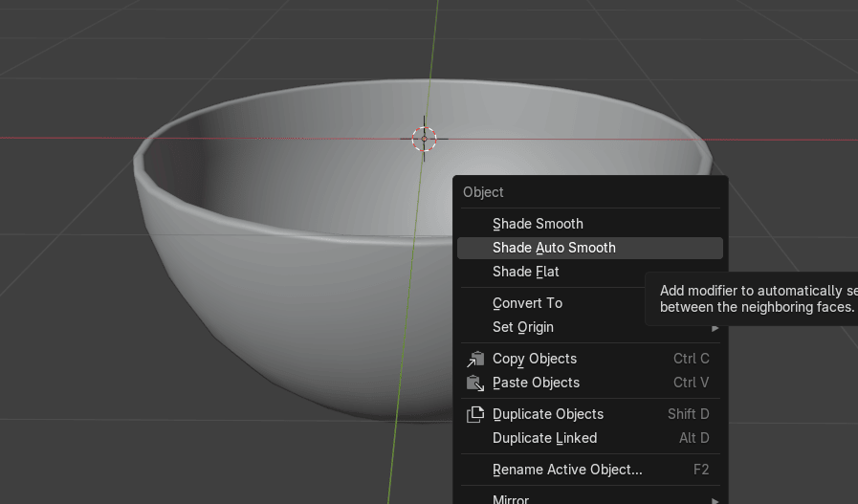Screen dimensions: 858x504
Task: Click the Object context menu title
Action: [483, 192]
